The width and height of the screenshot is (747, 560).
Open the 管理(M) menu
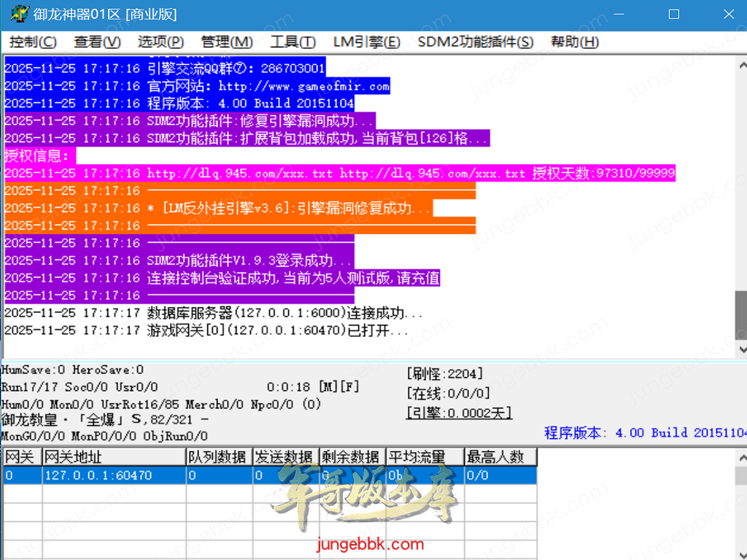227,42
